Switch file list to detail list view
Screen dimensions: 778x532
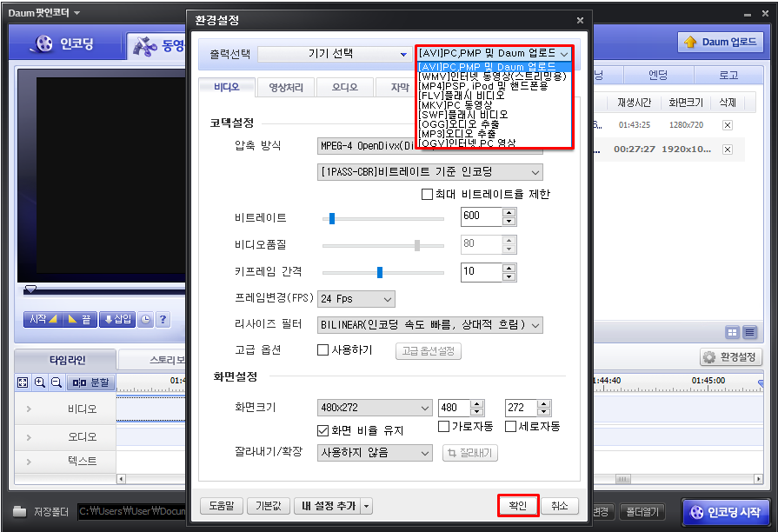tap(749, 332)
